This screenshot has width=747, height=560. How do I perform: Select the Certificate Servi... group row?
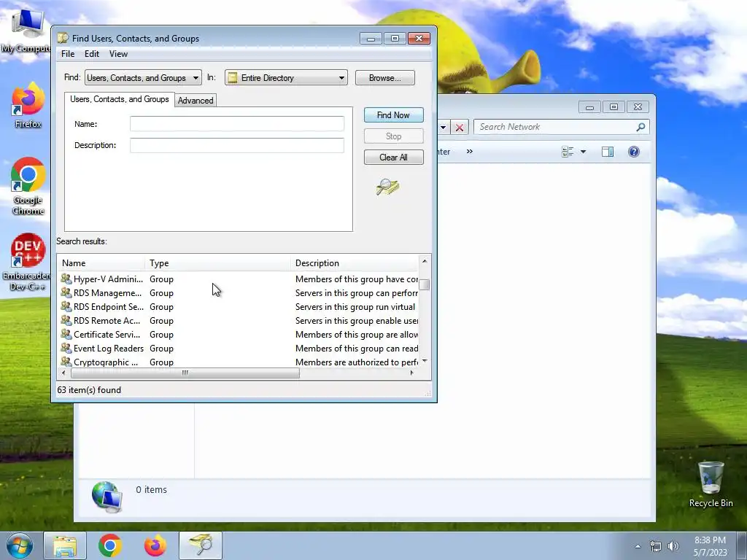tap(239, 334)
